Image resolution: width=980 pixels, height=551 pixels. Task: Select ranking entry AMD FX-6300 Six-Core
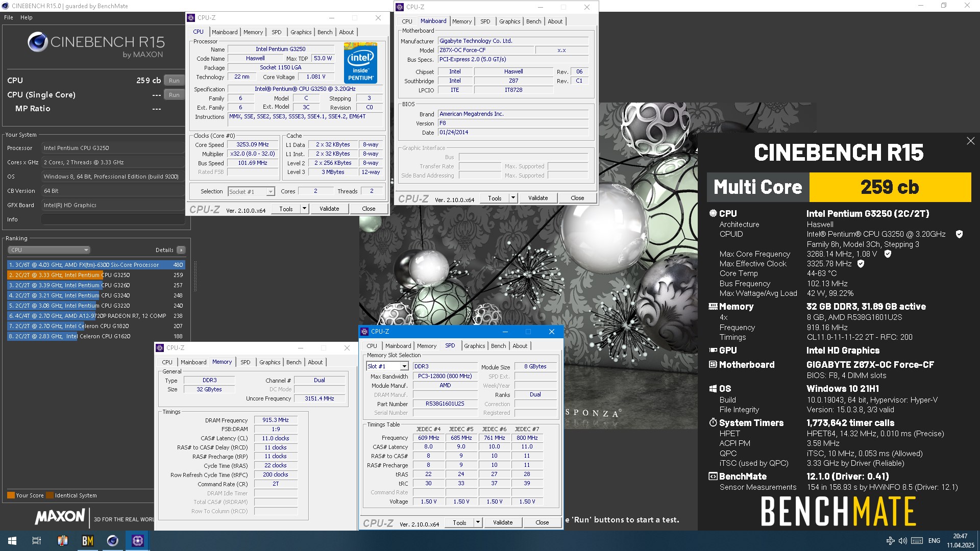[x=96, y=265]
